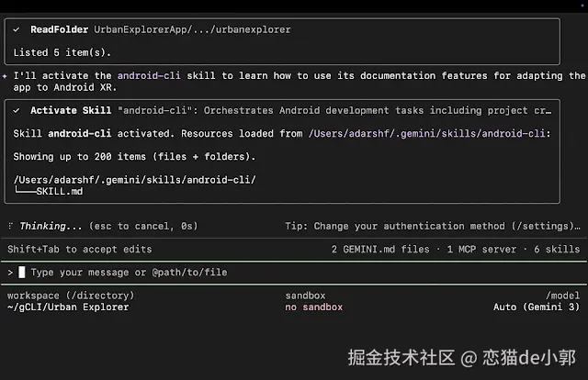Click the "ReadFolder" tool title
The width and height of the screenshot is (588, 380).
(x=59, y=29)
